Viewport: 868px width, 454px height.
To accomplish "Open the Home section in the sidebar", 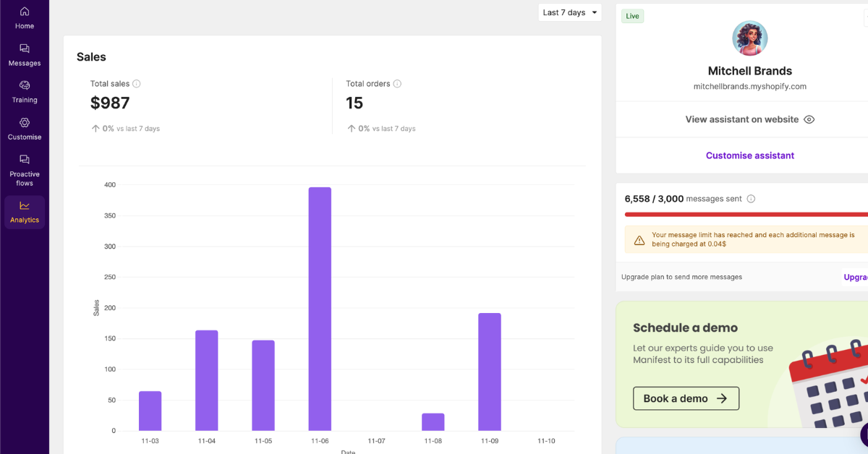I will click(25, 17).
